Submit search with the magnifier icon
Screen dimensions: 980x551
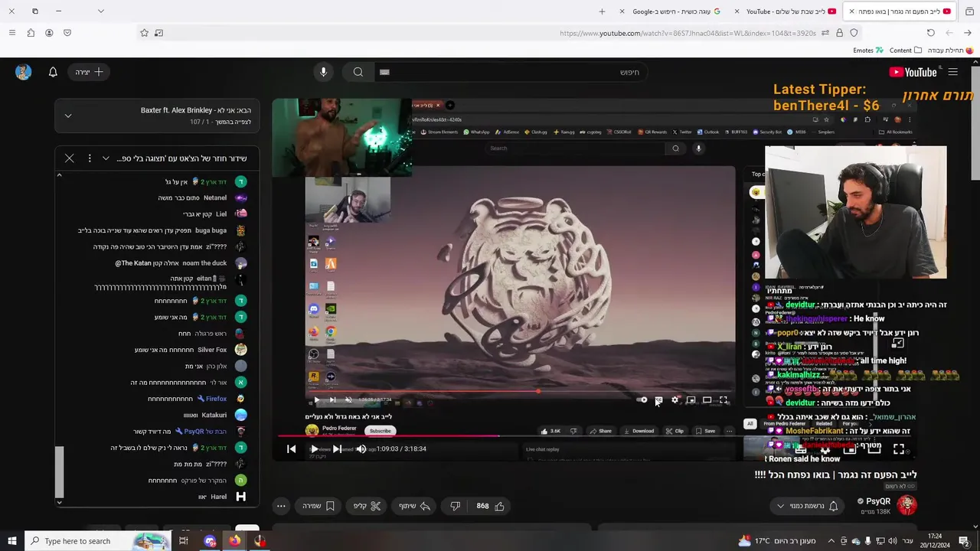pos(358,72)
